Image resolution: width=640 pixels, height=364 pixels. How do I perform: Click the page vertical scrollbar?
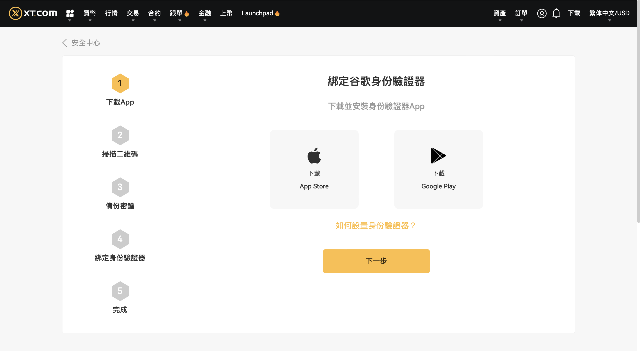tap(638, 111)
